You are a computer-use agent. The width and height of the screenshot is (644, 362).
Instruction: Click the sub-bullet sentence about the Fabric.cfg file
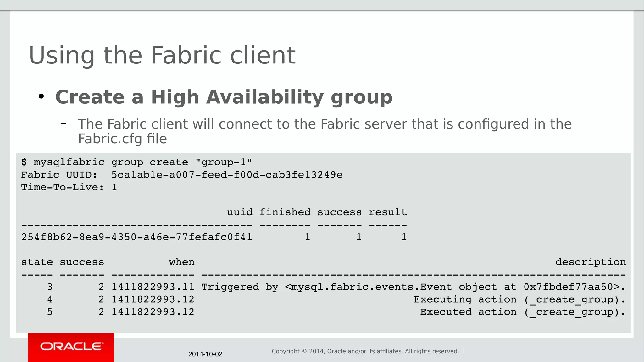point(325,131)
